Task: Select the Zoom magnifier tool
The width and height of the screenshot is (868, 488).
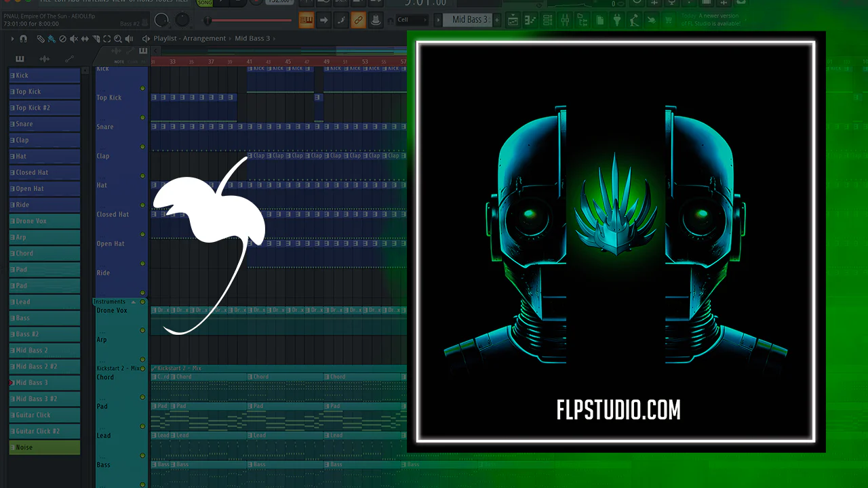Action: coord(117,39)
